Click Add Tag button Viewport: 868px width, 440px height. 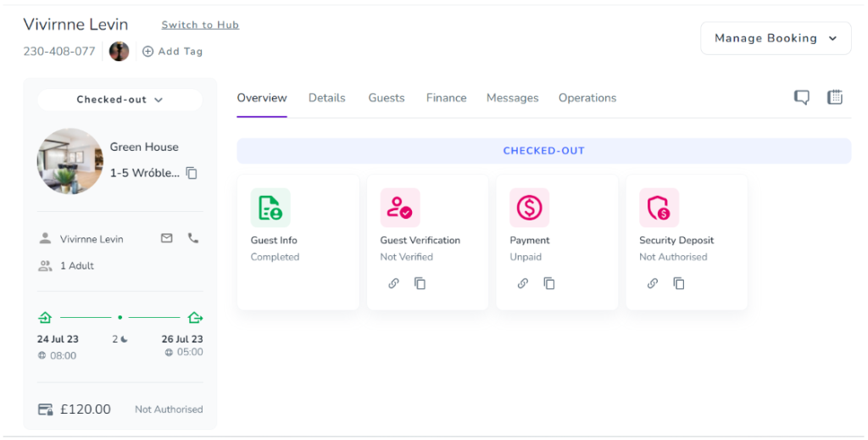pos(173,51)
